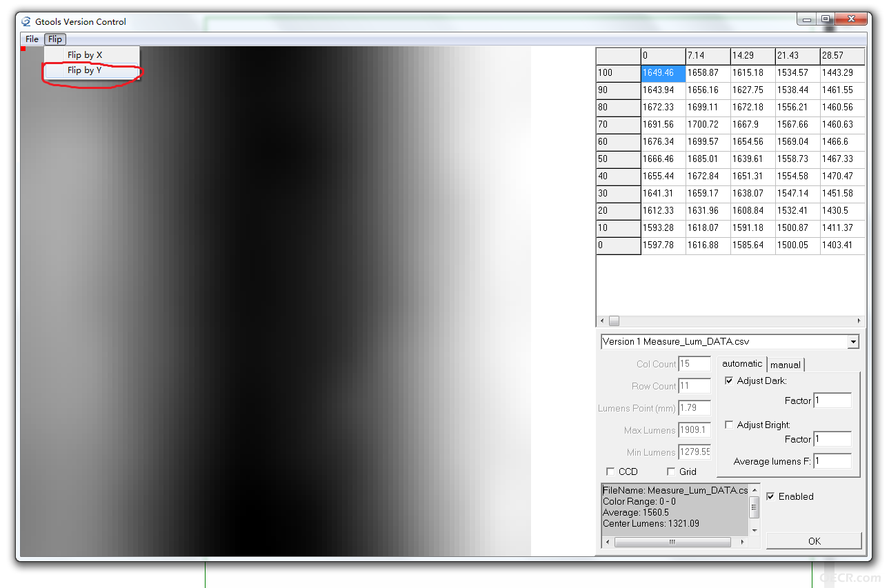Open the File menu
The width and height of the screenshot is (889, 588).
[x=32, y=39]
